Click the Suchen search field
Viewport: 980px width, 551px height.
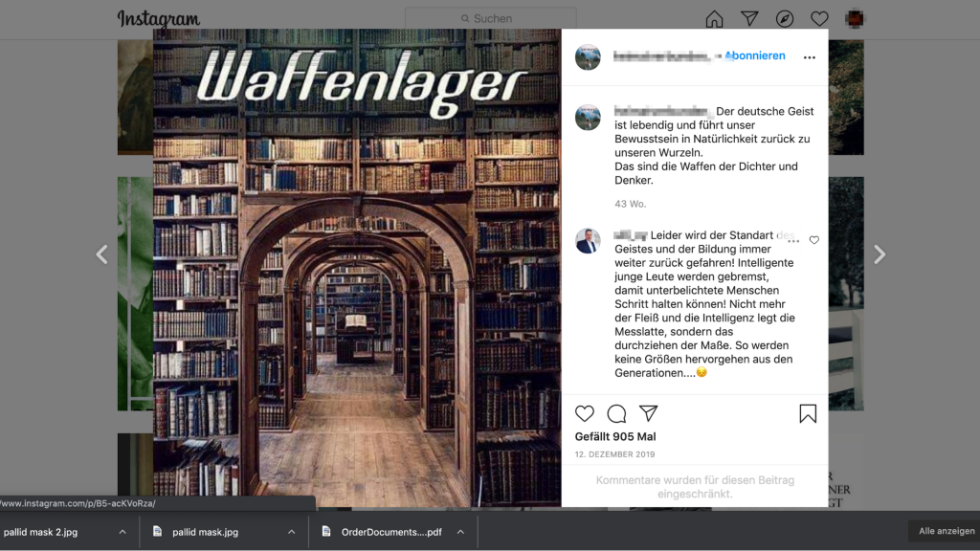[x=491, y=19]
